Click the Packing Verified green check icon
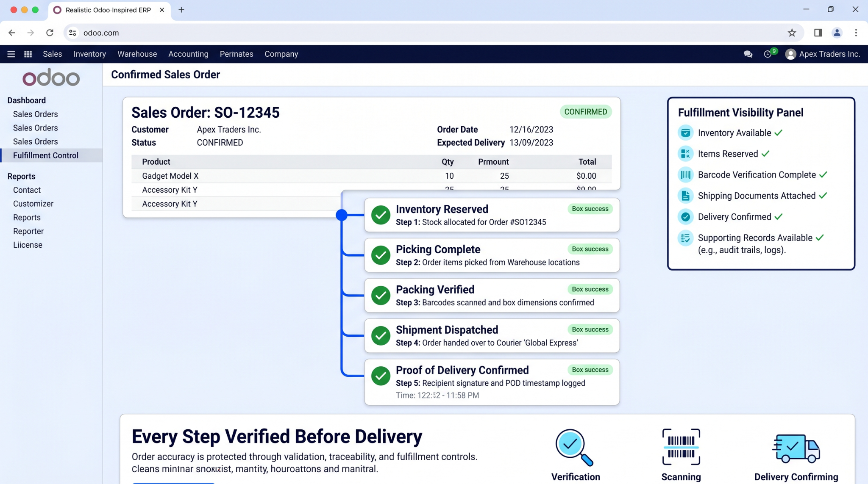 pos(381,296)
